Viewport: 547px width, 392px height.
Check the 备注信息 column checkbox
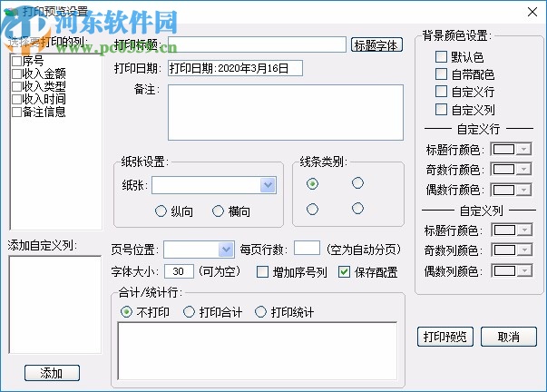tap(16, 112)
